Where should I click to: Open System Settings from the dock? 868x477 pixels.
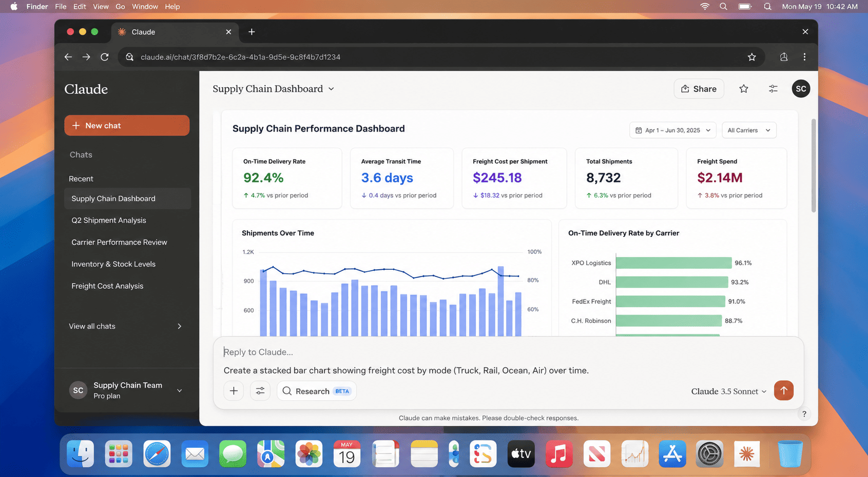click(x=709, y=454)
